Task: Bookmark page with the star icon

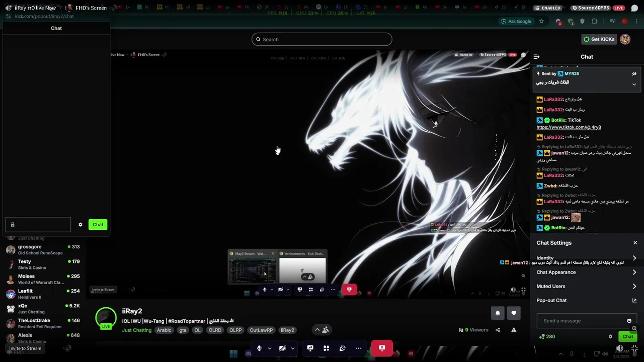Action: pyautogui.click(x=541, y=21)
